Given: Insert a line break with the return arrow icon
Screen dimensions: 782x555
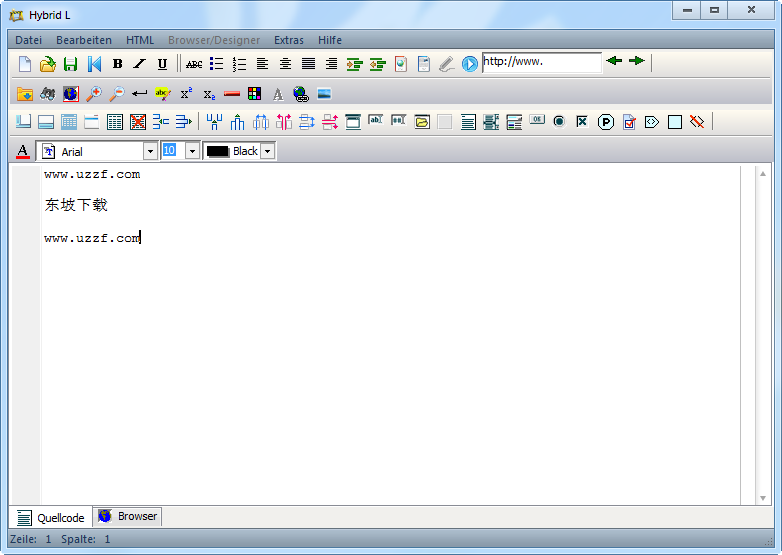Looking at the screenshot, I should (x=139, y=93).
